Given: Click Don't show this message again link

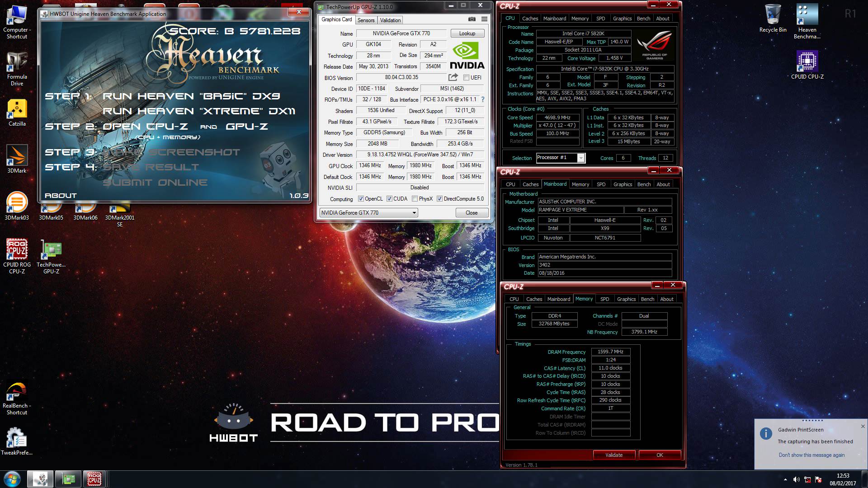Looking at the screenshot, I should coord(811,455).
